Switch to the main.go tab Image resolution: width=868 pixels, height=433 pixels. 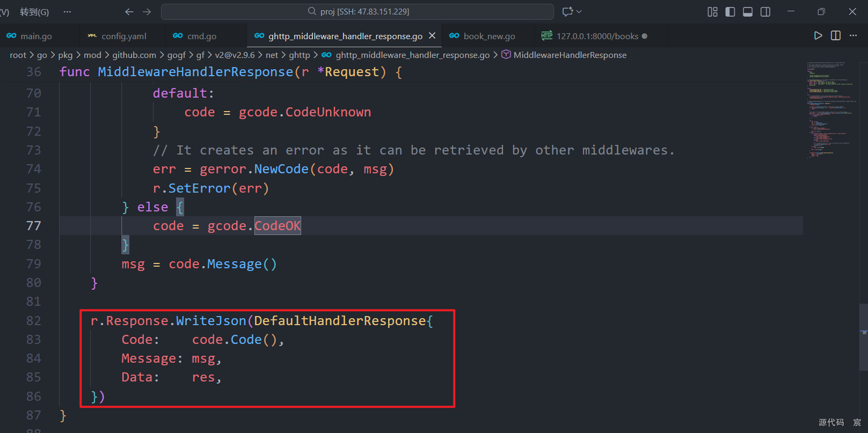(x=40, y=36)
